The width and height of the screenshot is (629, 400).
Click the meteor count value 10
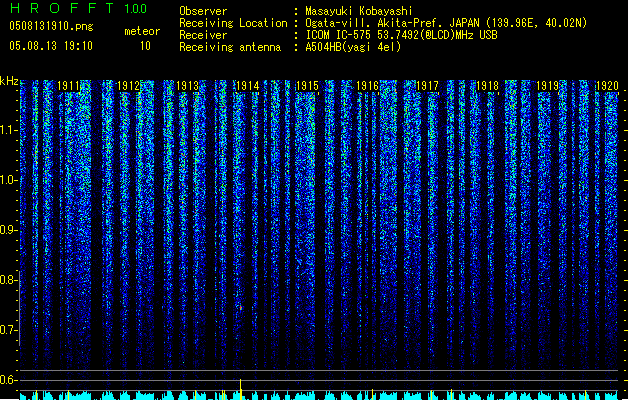145,46
